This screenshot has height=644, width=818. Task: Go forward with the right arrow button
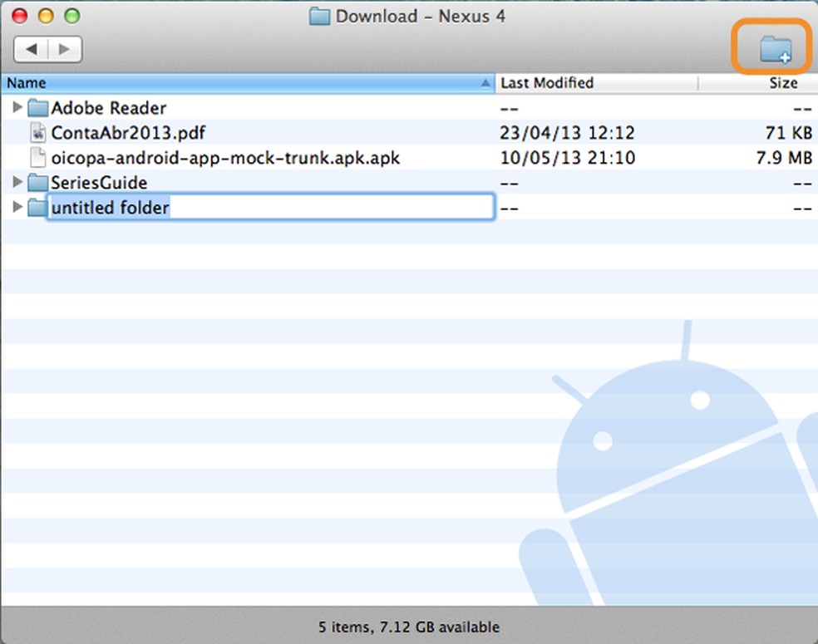tap(65, 50)
